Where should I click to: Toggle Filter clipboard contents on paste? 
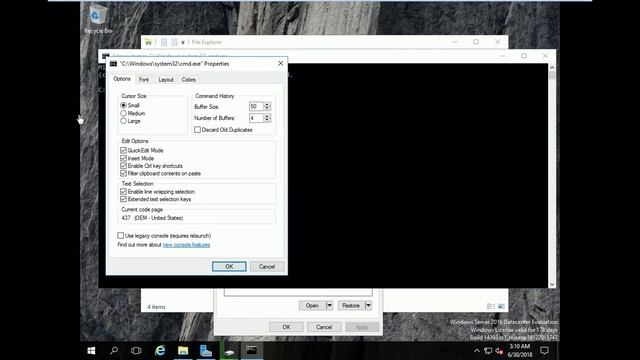pyautogui.click(x=123, y=173)
